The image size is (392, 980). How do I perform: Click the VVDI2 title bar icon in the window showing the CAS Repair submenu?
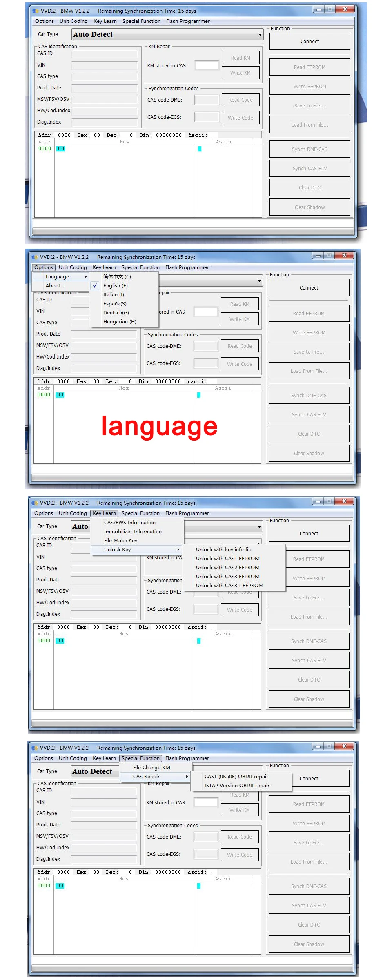point(35,748)
